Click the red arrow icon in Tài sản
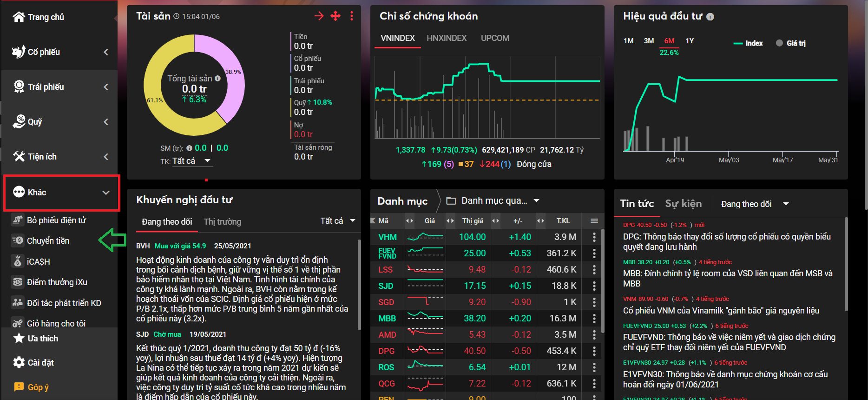The width and height of the screenshot is (868, 400). tap(319, 16)
